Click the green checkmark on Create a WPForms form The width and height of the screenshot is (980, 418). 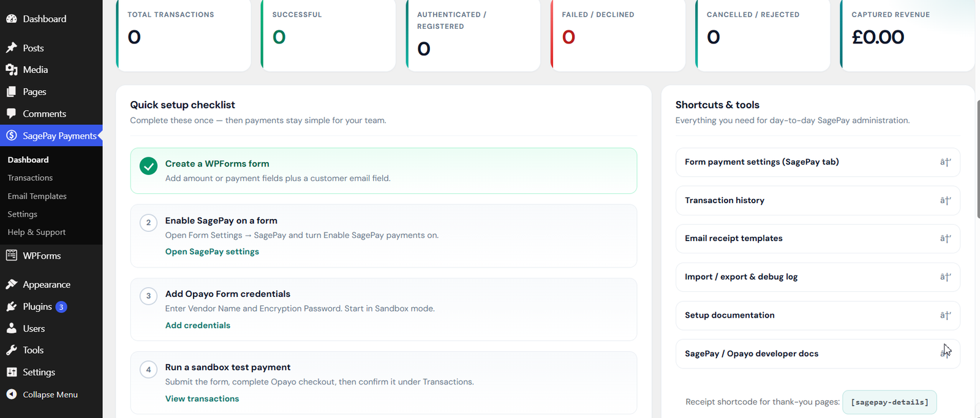click(148, 166)
